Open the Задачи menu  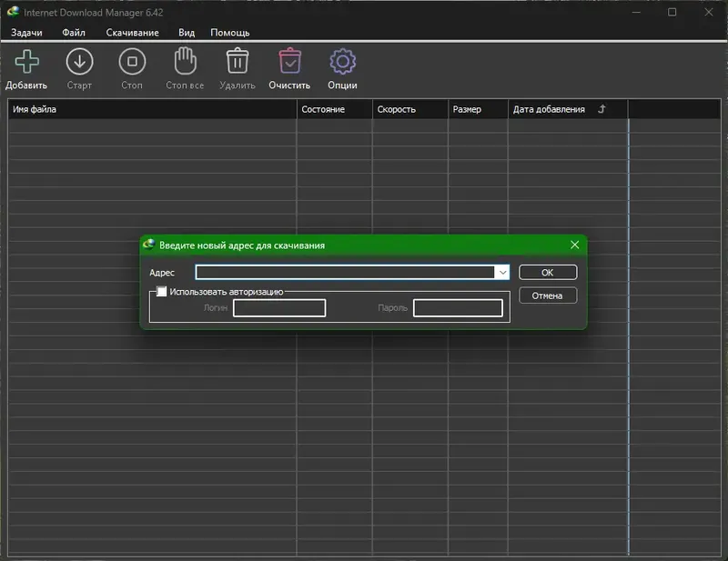[x=26, y=33]
